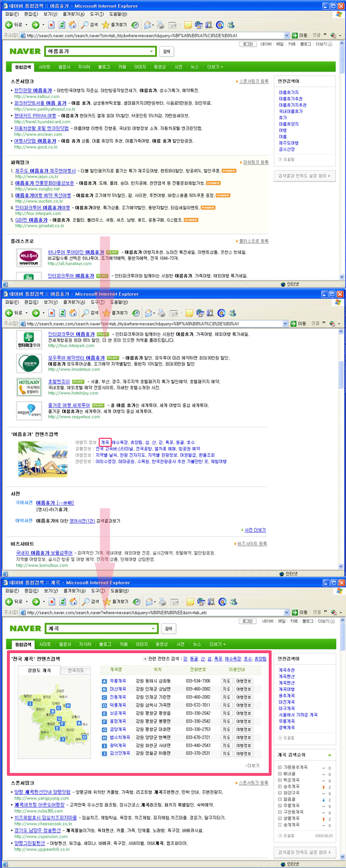This screenshot has width=346, height=868.
Task: Click the NAVER logo in the 계곡 search window
Action: tap(25, 628)
